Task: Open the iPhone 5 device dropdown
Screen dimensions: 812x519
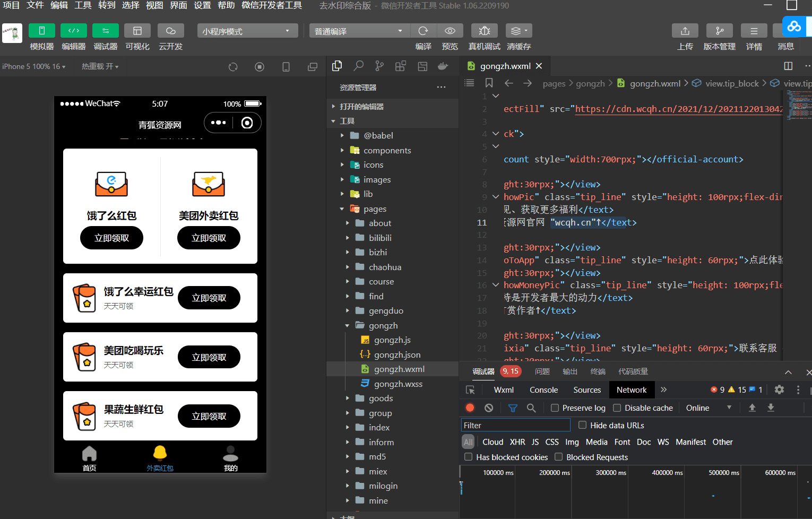Action: 34,66
